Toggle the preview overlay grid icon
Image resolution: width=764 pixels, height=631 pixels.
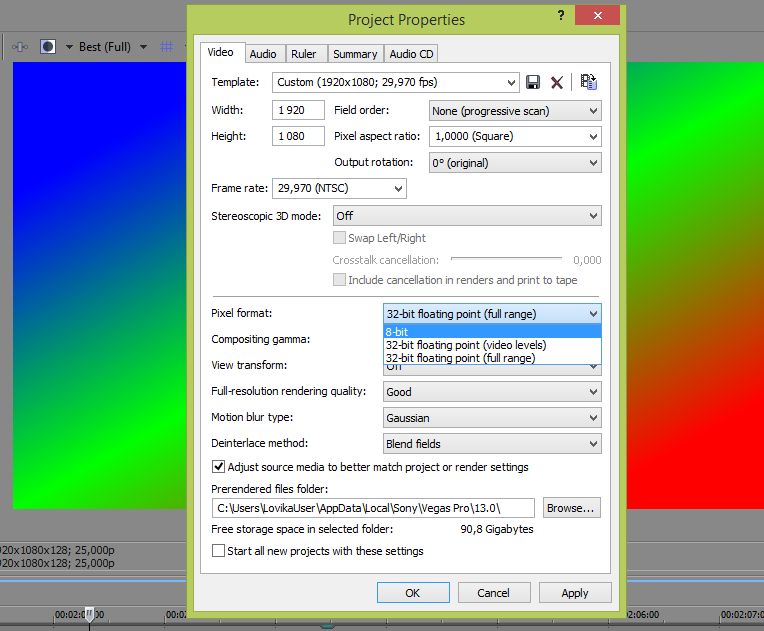(167, 47)
